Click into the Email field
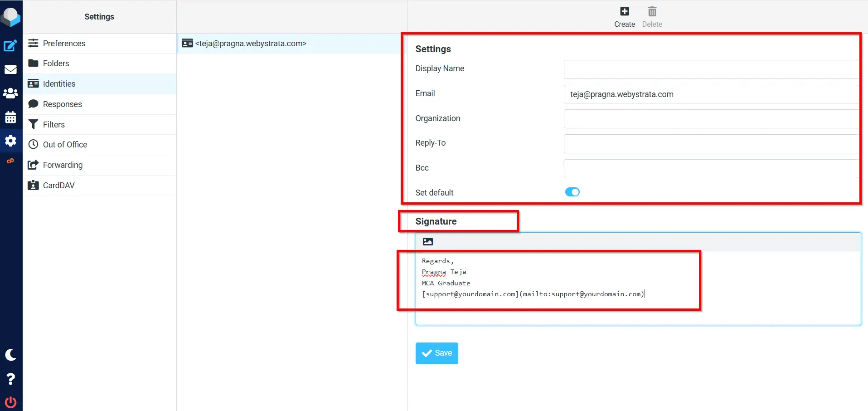 pyautogui.click(x=711, y=94)
